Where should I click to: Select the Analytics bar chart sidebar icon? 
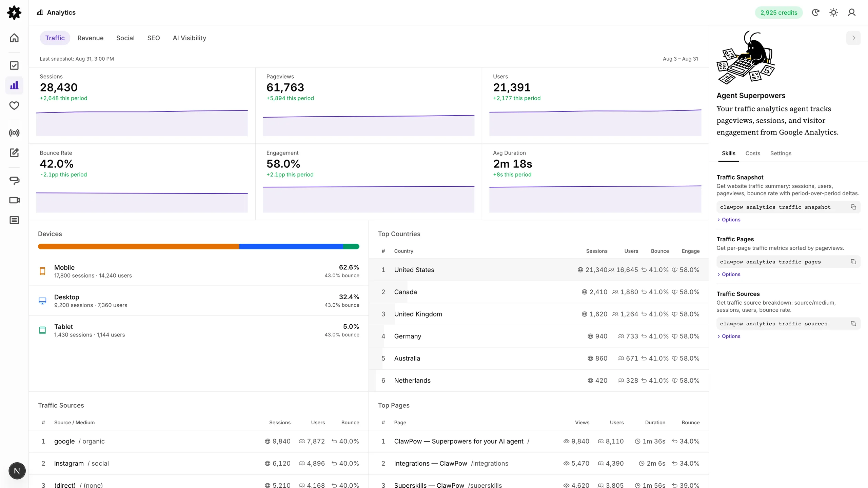coord(14,85)
